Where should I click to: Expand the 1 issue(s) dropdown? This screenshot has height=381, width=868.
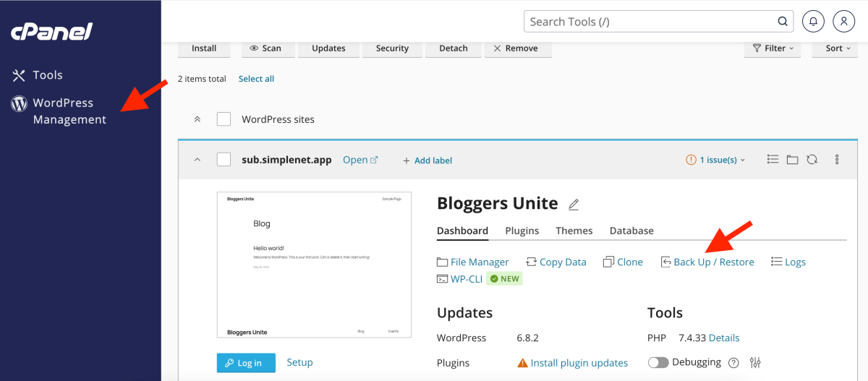tap(715, 160)
